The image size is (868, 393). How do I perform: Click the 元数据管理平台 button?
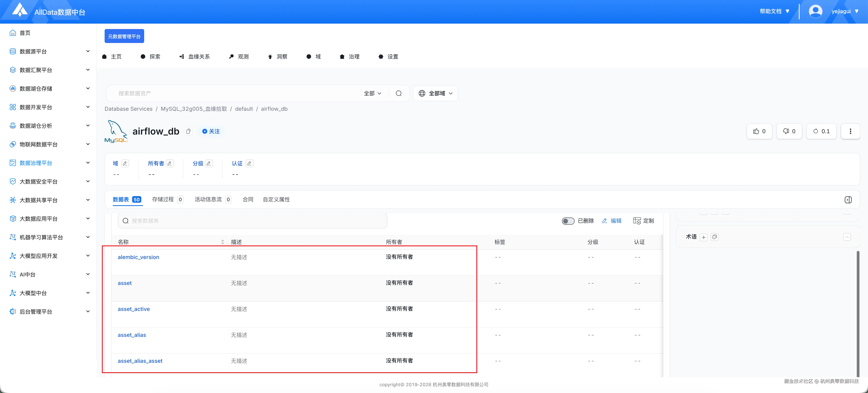pyautogui.click(x=124, y=36)
